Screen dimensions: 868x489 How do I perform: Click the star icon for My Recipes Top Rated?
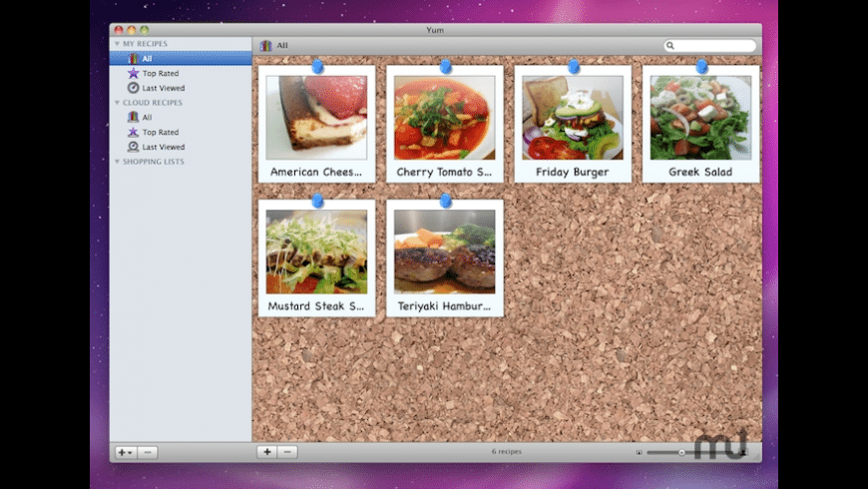point(133,73)
